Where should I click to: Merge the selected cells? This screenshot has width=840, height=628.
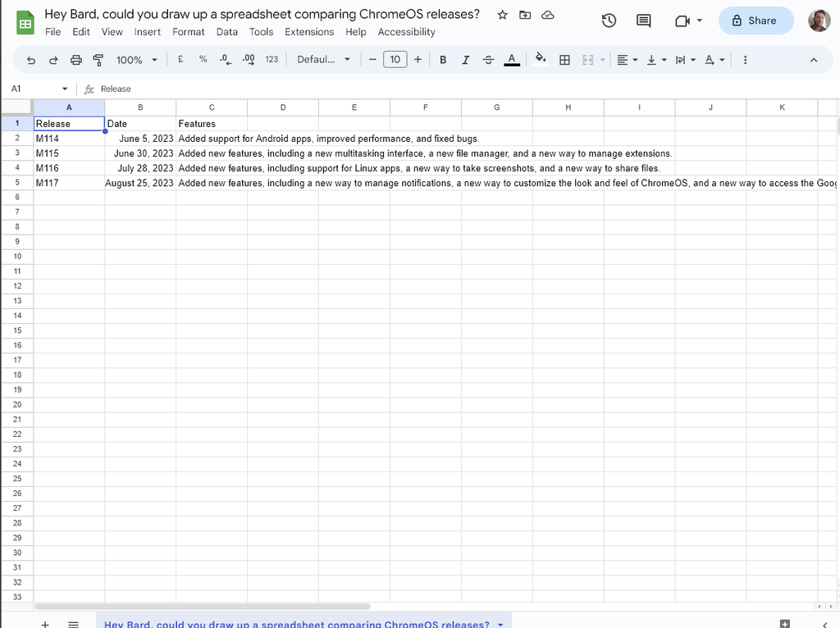587,59
